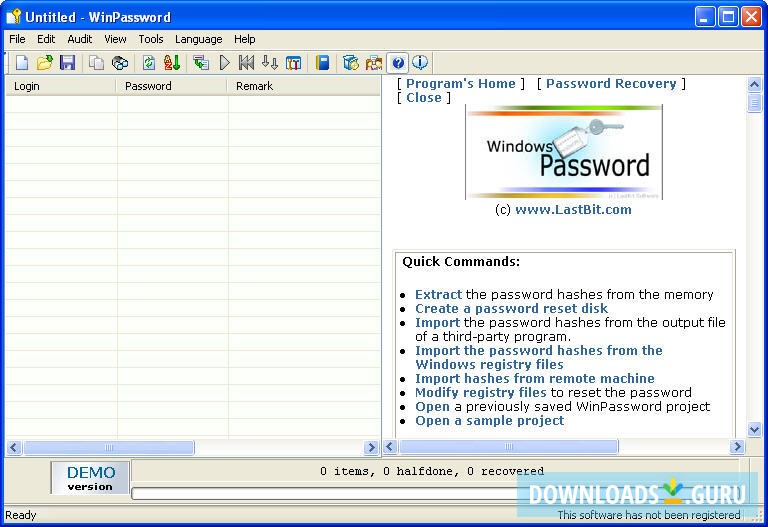Minimize the WinPassword window

pyautogui.click(x=705, y=17)
